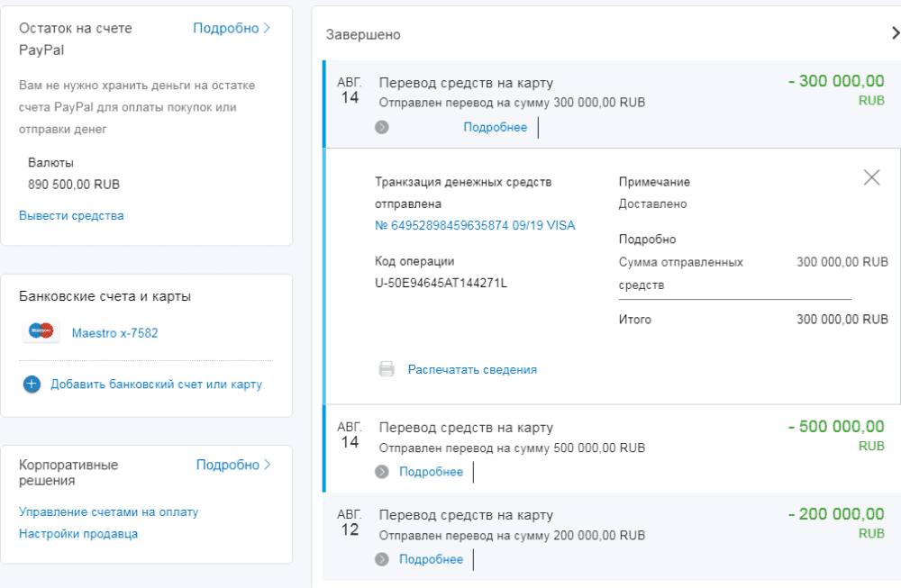The width and height of the screenshot is (901, 588).
Task: Click Добавить банковский счет или карту
Action: coord(156,384)
